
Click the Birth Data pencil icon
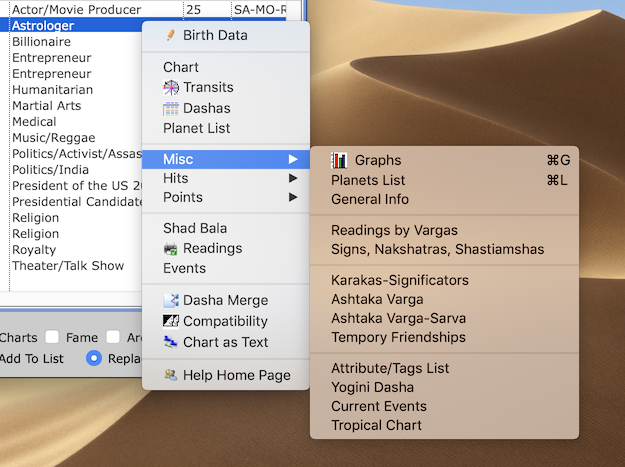pyautogui.click(x=170, y=36)
